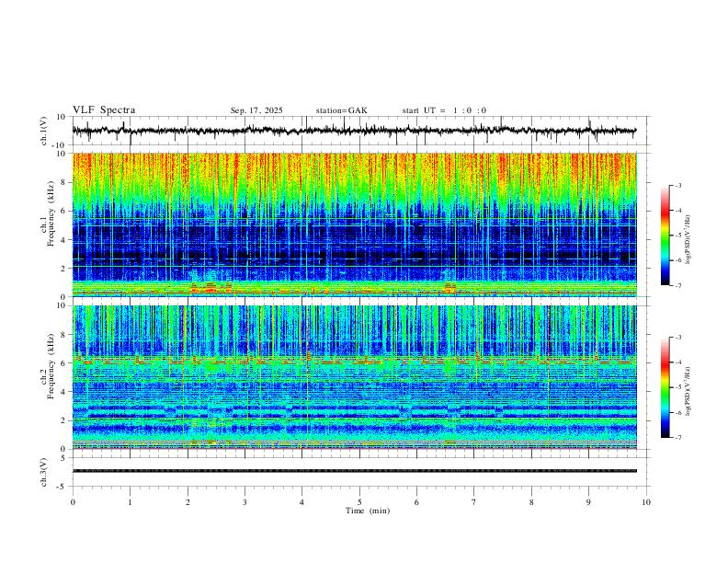This screenshot has height=563, width=728.
Task: Click the ch.1 voltage waveform trace
Action: (x=354, y=131)
